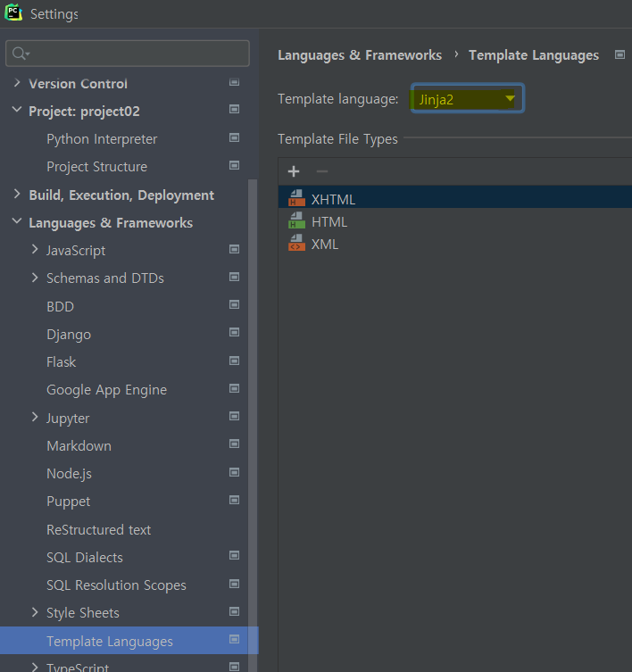Expand the Jupyter node
The image size is (632, 672).
tap(35, 417)
